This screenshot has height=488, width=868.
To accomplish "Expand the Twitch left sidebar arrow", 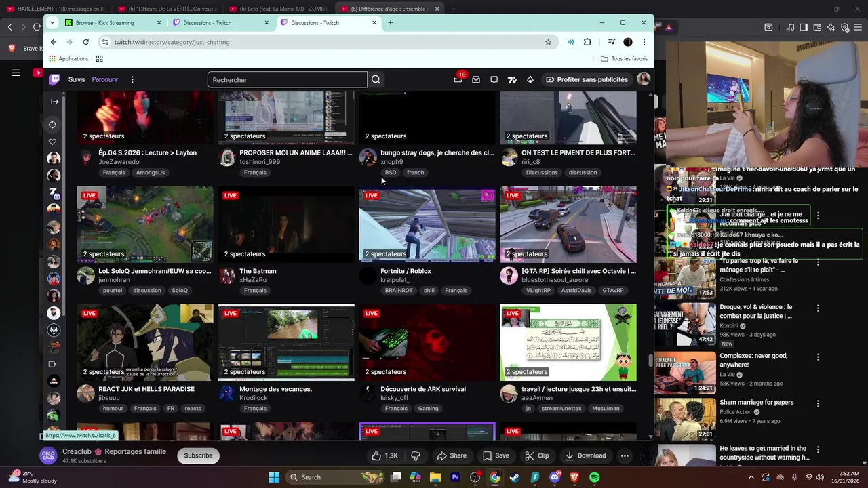I will pyautogui.click(x=54, y=102).
